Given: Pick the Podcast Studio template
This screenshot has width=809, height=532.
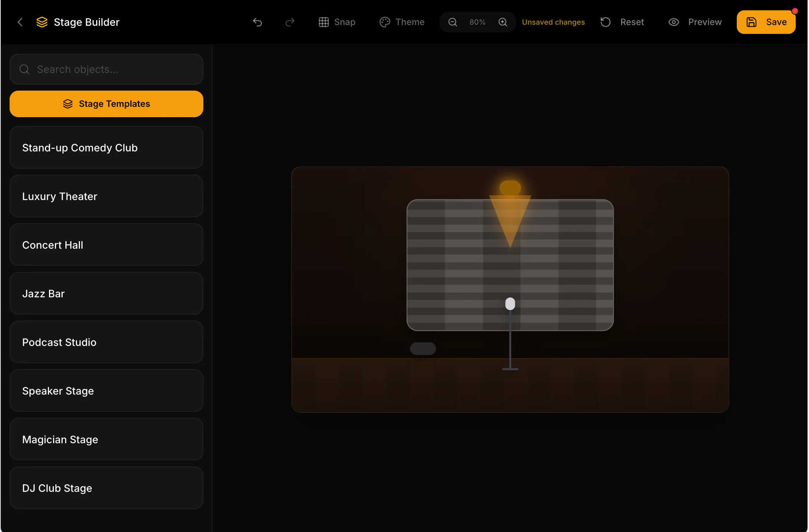Looking at the screenshot, I should [x=106, y=342].
